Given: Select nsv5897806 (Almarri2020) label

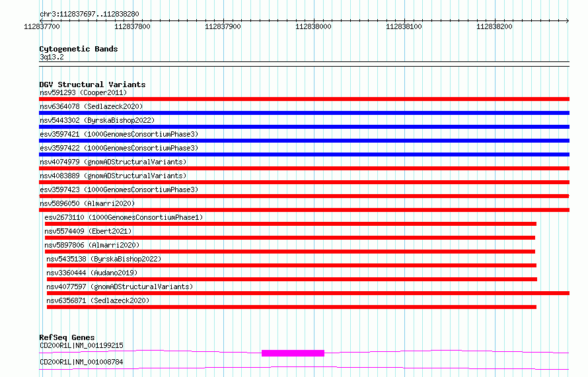Looking at the screenshot, I should click(x=91, y=245).
